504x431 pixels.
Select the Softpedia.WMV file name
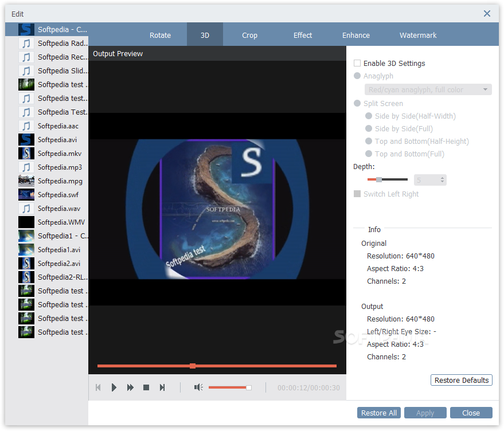point(61,222)
